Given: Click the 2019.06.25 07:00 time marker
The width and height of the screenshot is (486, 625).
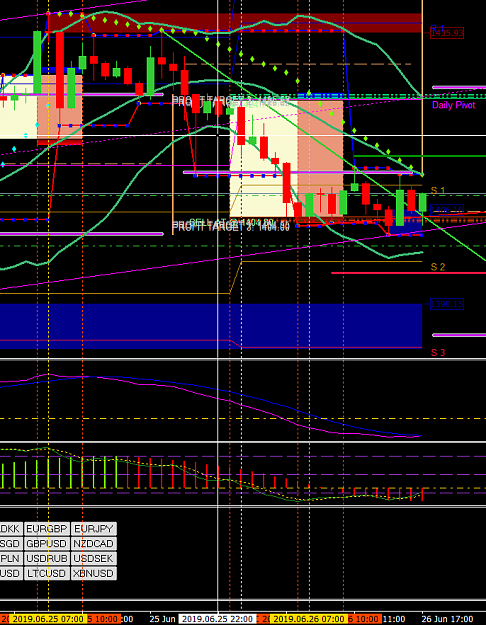Looking at the screenshot, I should coord(47,619).
